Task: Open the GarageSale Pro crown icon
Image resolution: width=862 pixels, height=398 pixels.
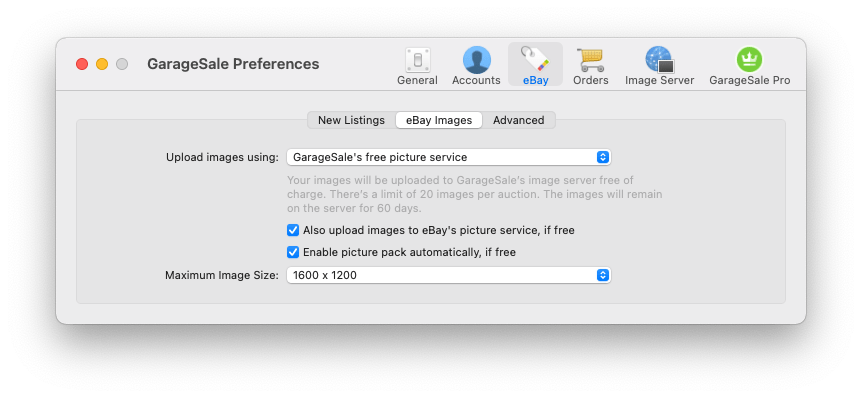Action: click(749, 60)
